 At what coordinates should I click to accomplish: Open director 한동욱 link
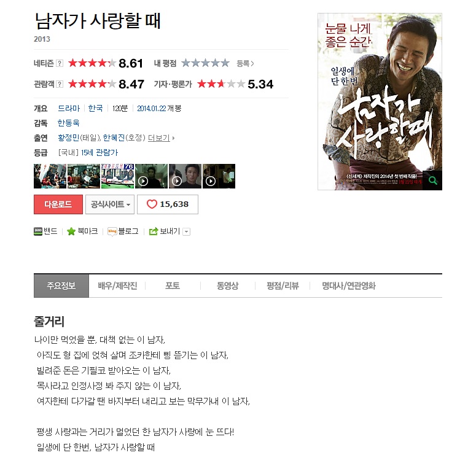[68, 123]
